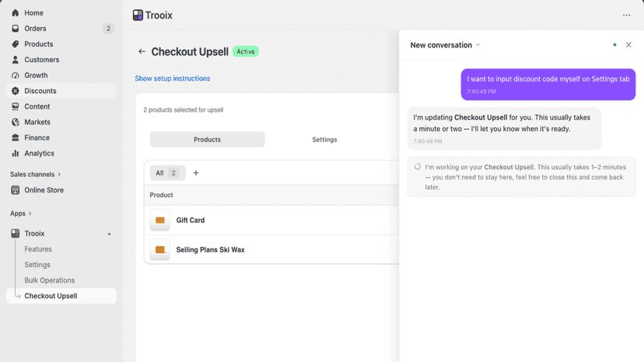Go back using the arrow beside Checkout Upsell
The height and width of the screenshot is (362, 644).
pos(142,51)
